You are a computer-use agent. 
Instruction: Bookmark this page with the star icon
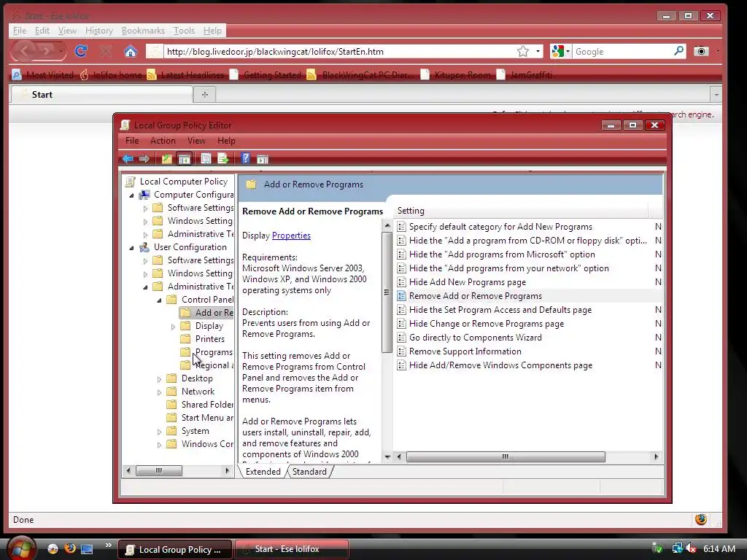(522, 52)
